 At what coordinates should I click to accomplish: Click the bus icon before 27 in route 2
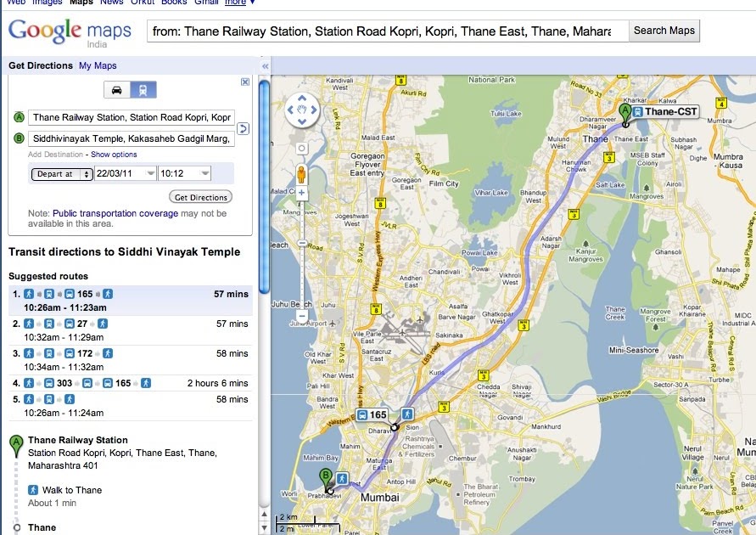70,324
